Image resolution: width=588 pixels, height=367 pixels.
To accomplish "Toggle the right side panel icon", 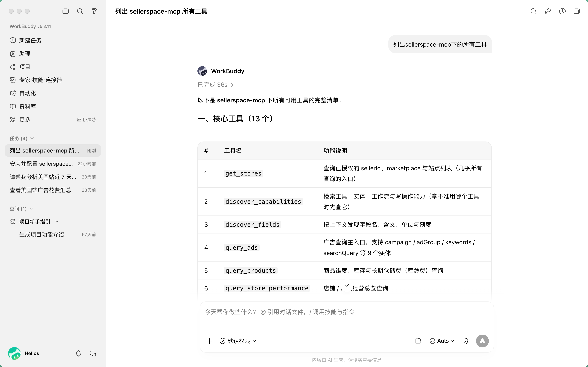I will pyautogui.click(x=577, y=11).
